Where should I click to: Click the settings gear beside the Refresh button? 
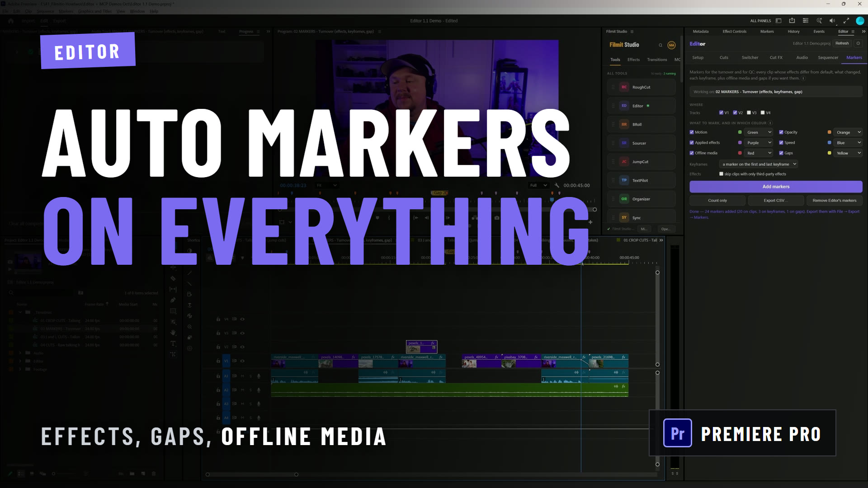click(858, 43)
